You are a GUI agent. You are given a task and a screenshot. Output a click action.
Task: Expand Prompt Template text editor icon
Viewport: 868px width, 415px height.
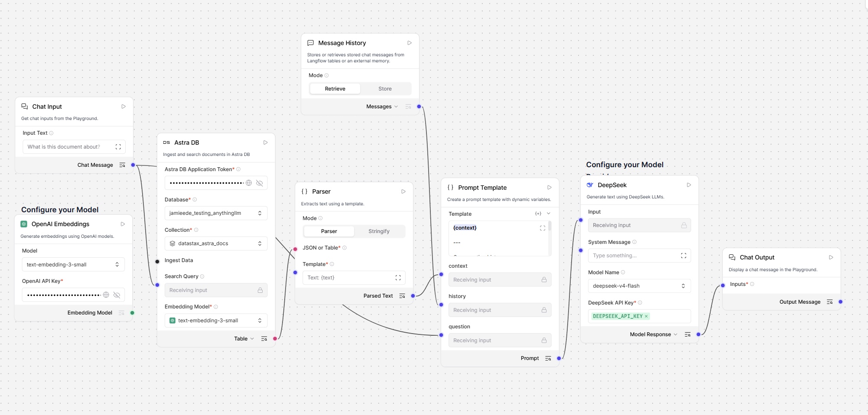click(542, 228)
